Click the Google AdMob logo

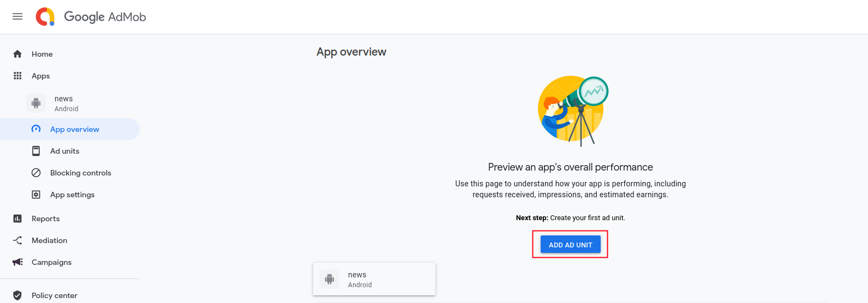point(45,17)
